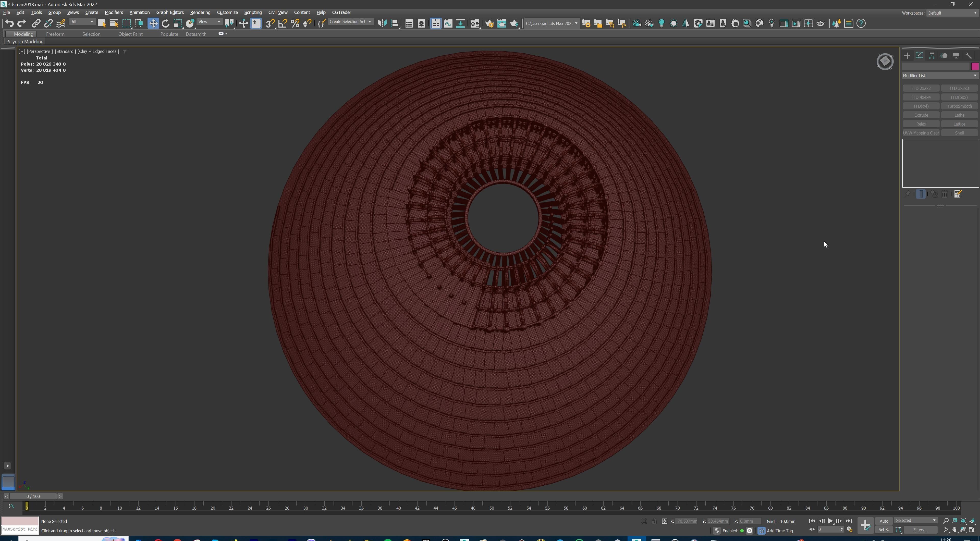Open the selection filter All dropdown
Image resolution: width=980 pixels, height=541 pixels.
click(82, 22)
